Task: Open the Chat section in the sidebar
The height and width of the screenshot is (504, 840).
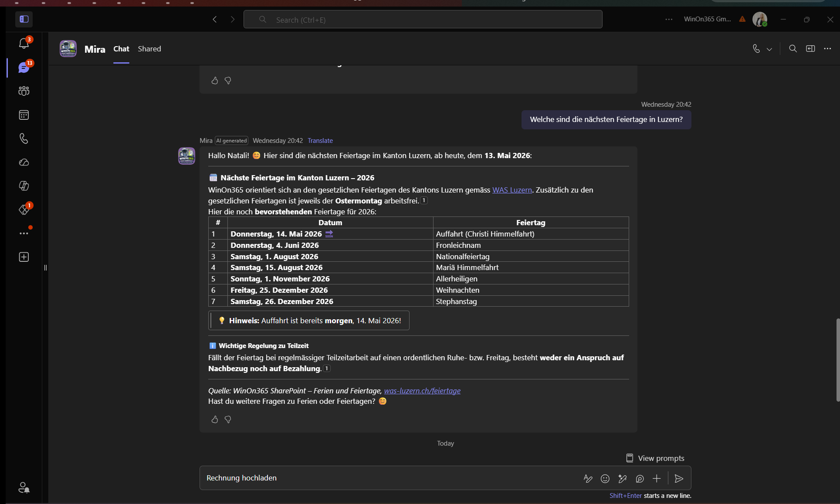Action: [24, 67]
